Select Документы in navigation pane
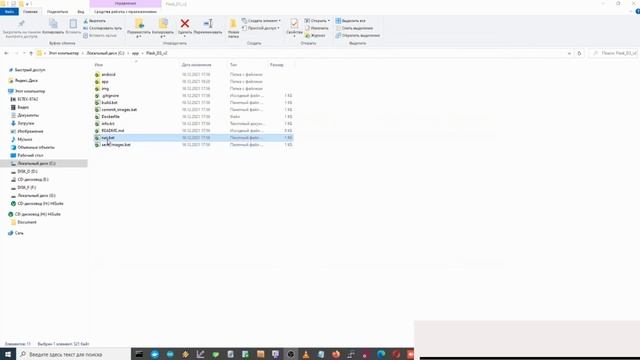Viewport: 640px width, 360px height. point(28,116)
